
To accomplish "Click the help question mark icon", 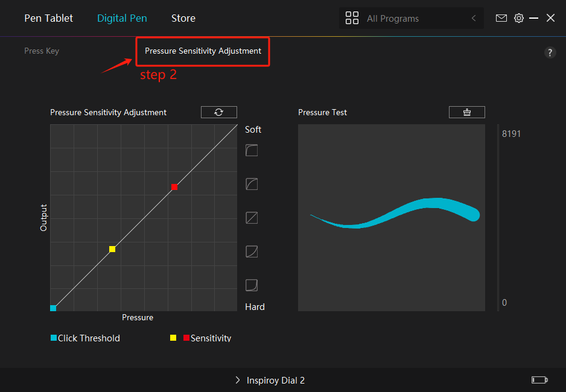I will click(550, 52).
